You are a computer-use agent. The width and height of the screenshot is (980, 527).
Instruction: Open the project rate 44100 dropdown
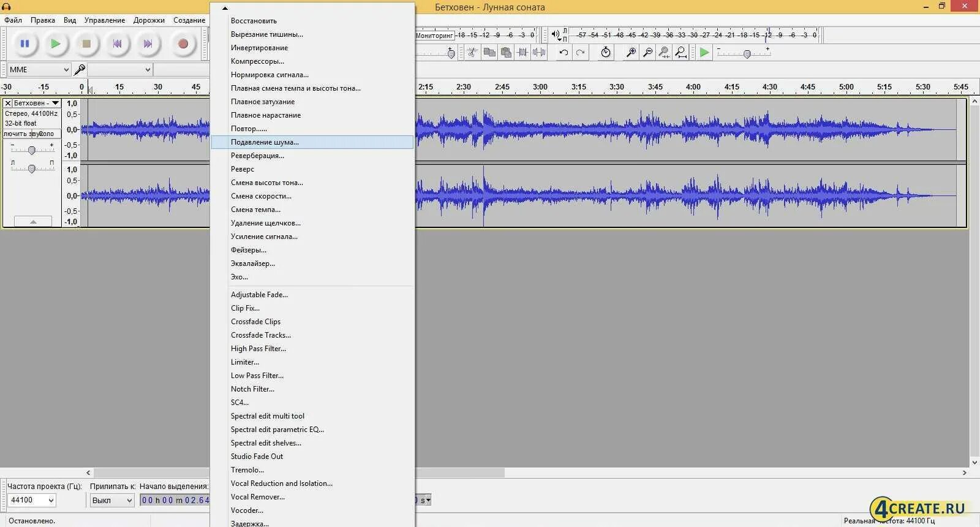(31, 500)
